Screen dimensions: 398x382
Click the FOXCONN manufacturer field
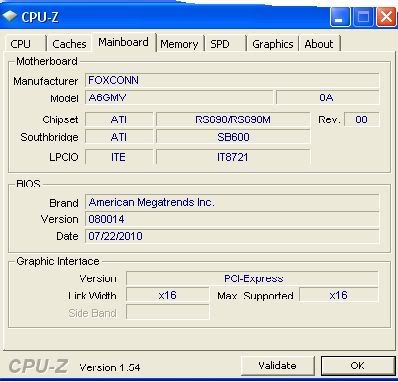pos(232,80)
